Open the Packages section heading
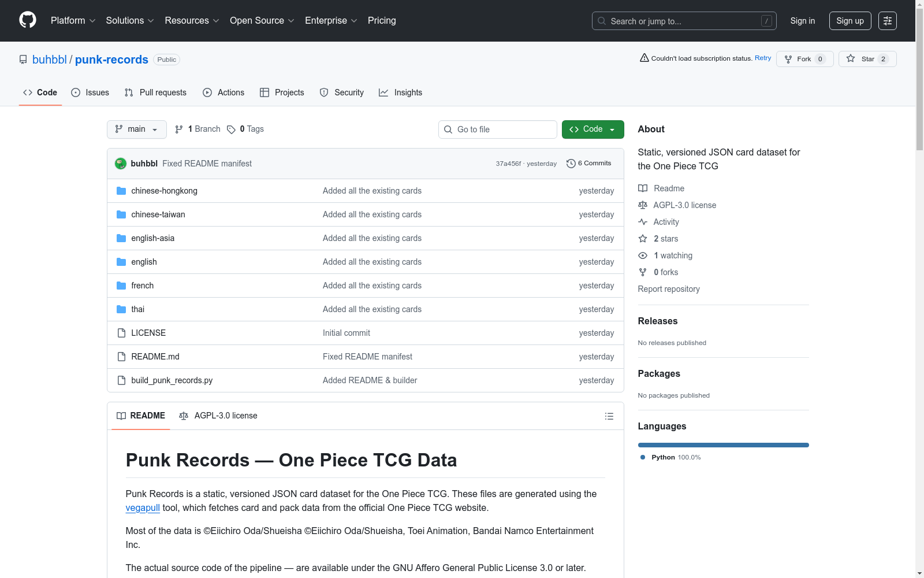The width and height of the screenshot is (924, 578). [659, 374]
